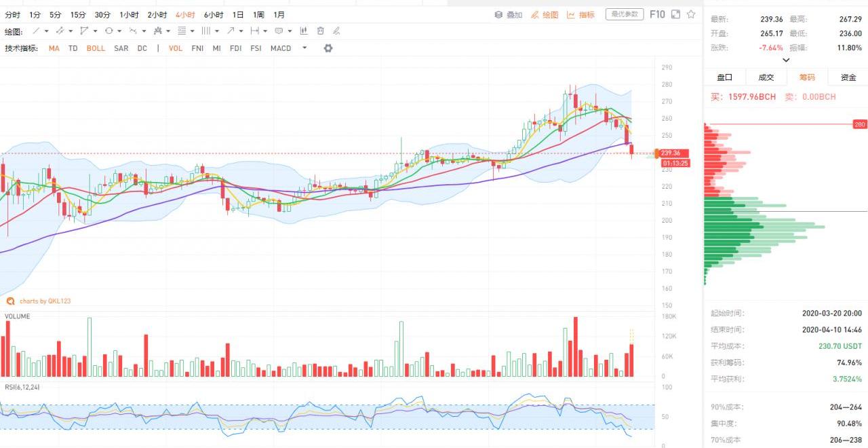Add chart to favorites with star icon

pyautogui.click(x=691, y=14)
